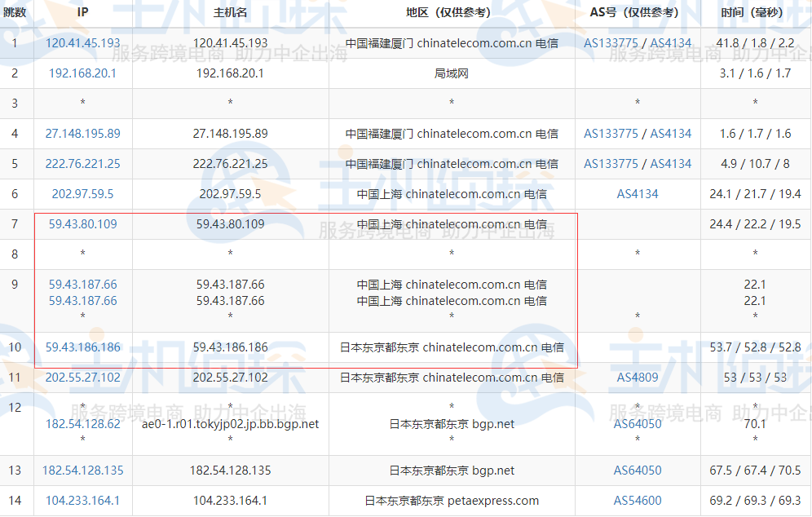Click AS4134 link in hop 4 row
Image resolution: width=812 pixels, height=517 pixels.
pos(671,134)
